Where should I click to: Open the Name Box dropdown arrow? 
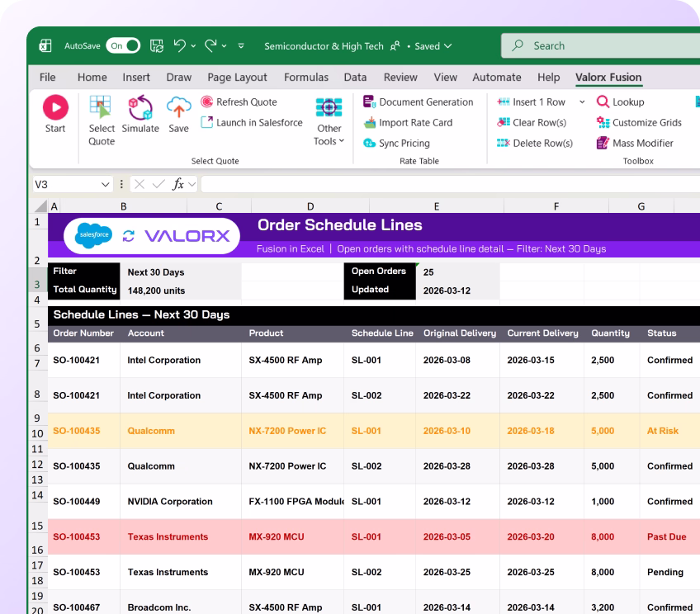tap(106, 184)
